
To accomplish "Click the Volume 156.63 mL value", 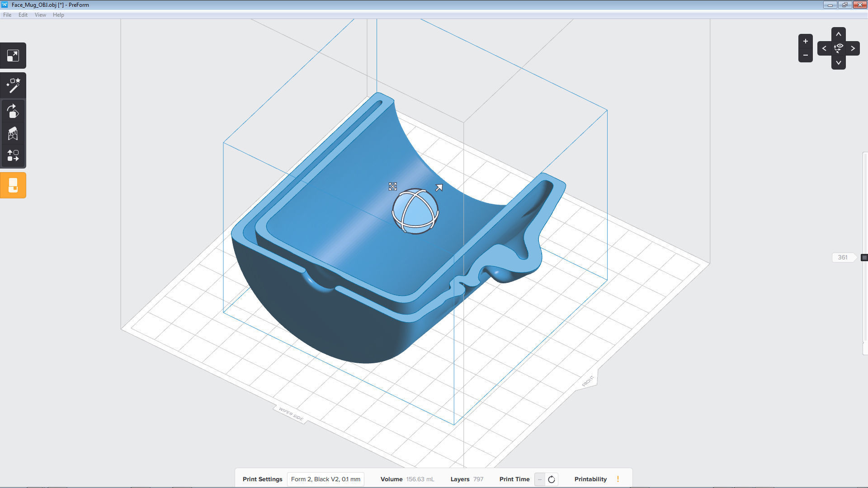I will (x=420, y=479).
